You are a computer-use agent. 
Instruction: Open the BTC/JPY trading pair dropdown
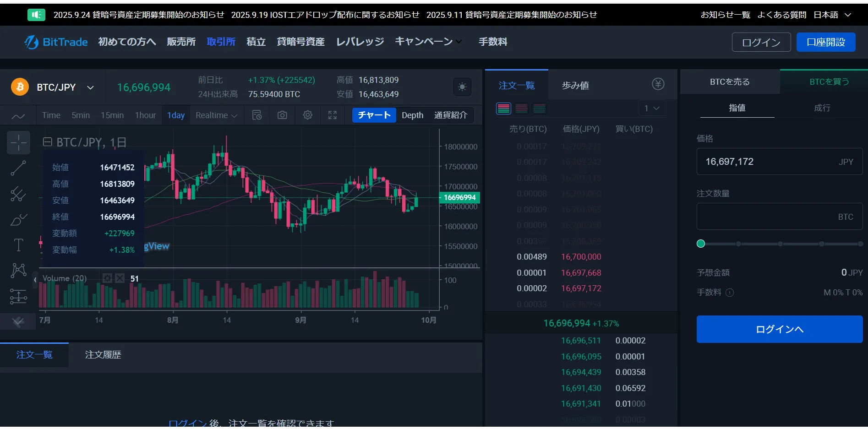tap(90, 87)
